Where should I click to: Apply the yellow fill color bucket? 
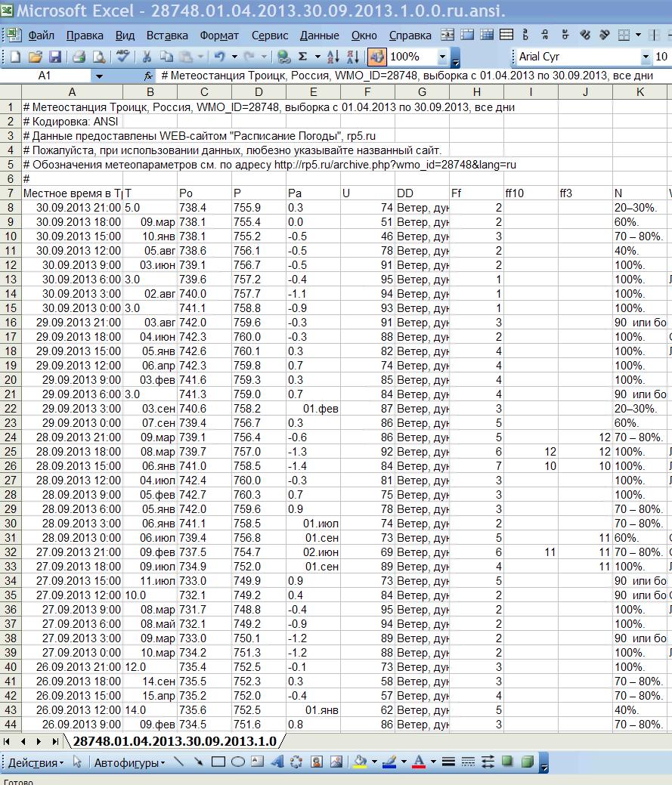(361, 762)
